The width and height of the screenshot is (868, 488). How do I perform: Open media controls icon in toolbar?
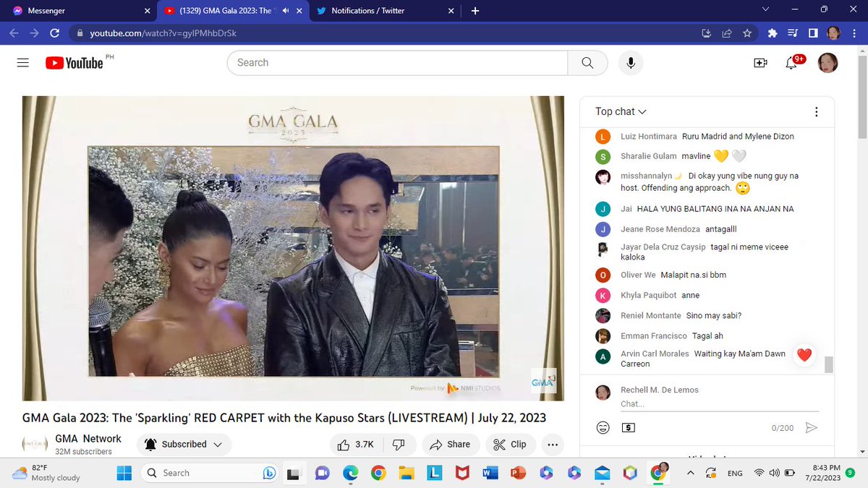pyautogui.click(x=793, y=33)
